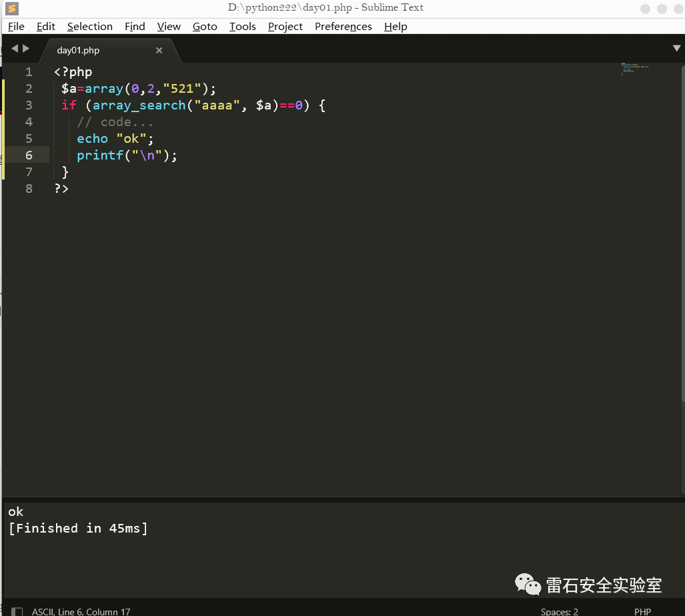Click the "Finished in 45ms" build output line
This screenshot has height=616, width=685.
coord(78,528)
